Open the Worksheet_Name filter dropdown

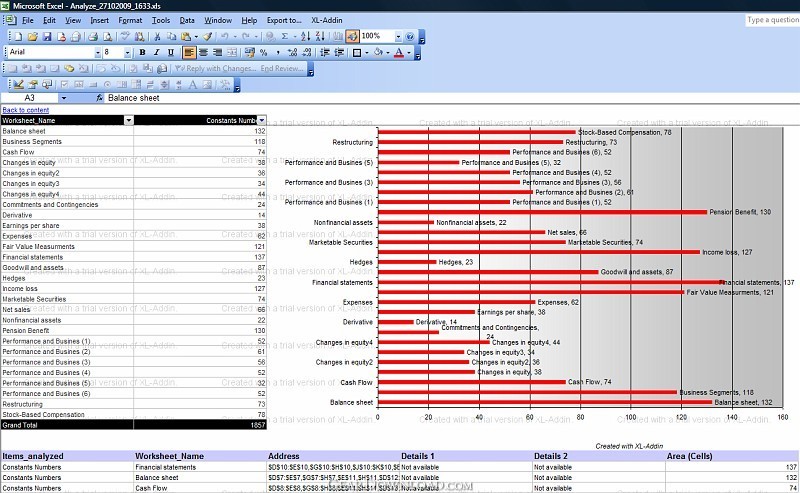(x=127, y=120)
